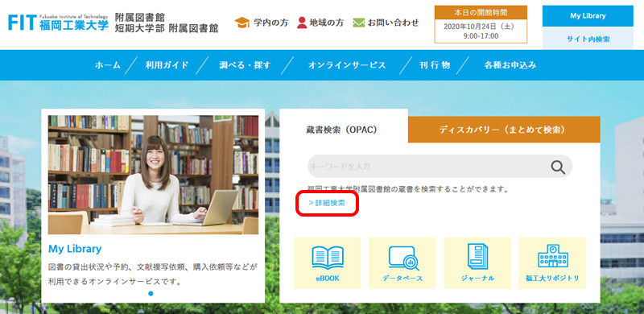Click the サイト内検索 button

[x=588, y=39]
